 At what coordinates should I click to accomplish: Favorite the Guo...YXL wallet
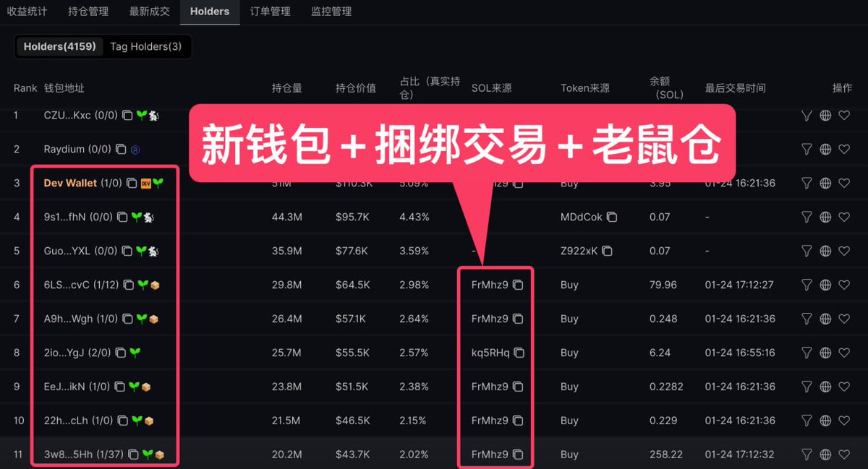click(844, 251)
